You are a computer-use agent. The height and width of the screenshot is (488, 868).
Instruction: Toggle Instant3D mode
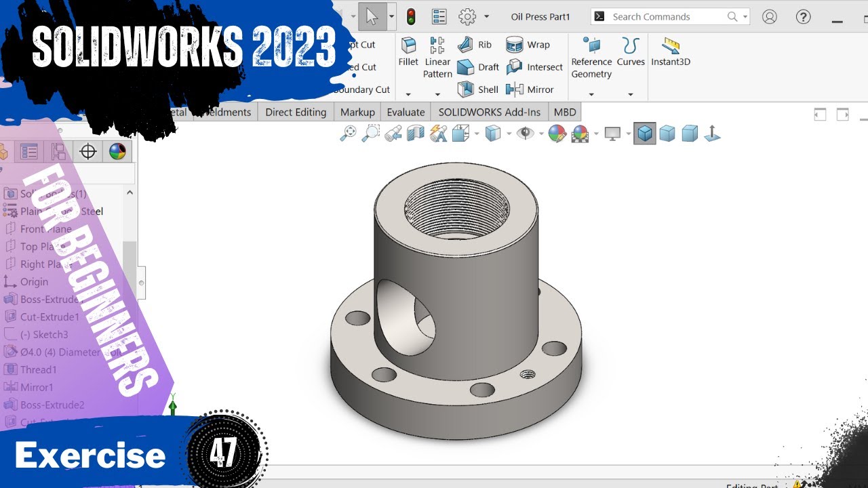coord(671,52)
